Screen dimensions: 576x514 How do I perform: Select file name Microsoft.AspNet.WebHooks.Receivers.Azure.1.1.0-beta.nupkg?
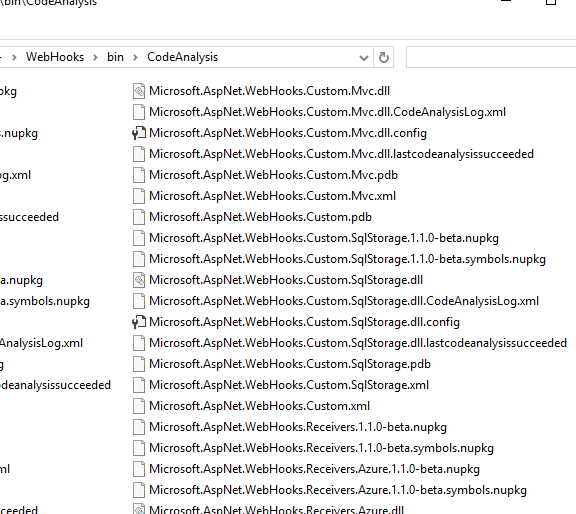pos(314,469)
